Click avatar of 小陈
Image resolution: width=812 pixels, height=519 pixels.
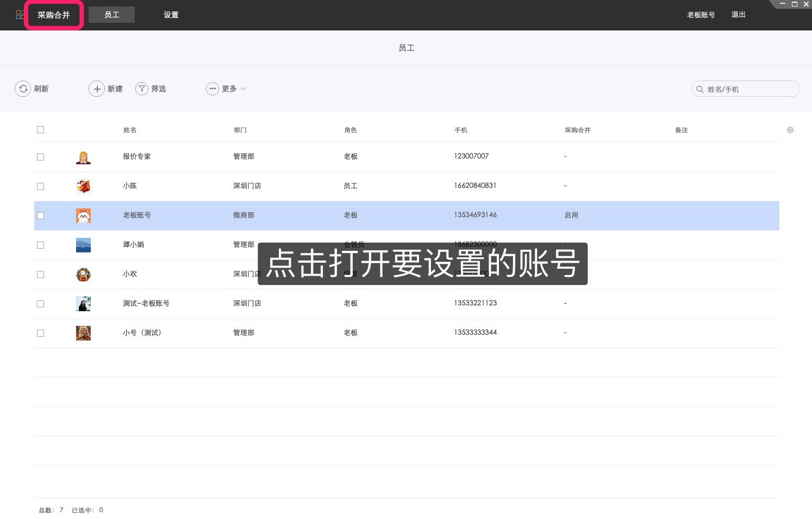(83, 187)
